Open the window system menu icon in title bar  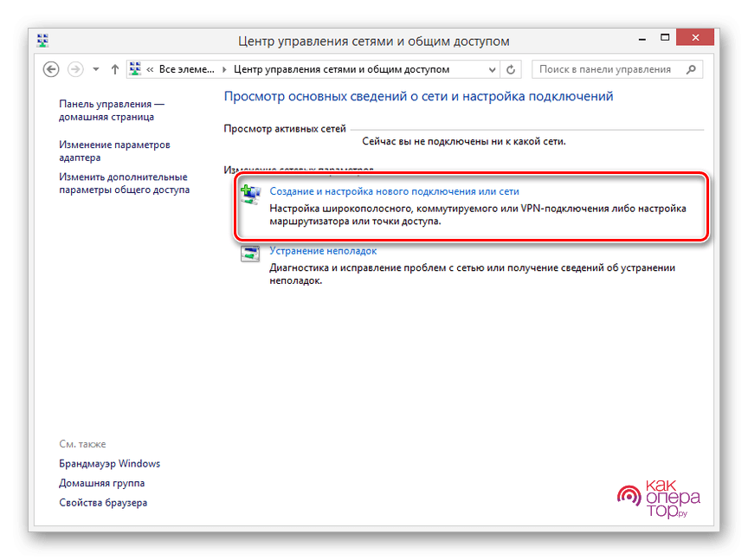(x=43, y=40)
